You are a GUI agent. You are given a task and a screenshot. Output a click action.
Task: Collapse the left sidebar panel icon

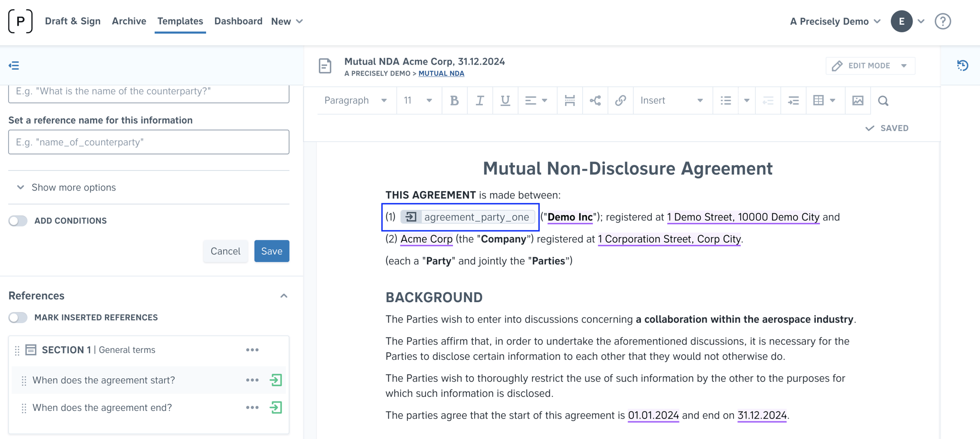click(x=14, y=66)
